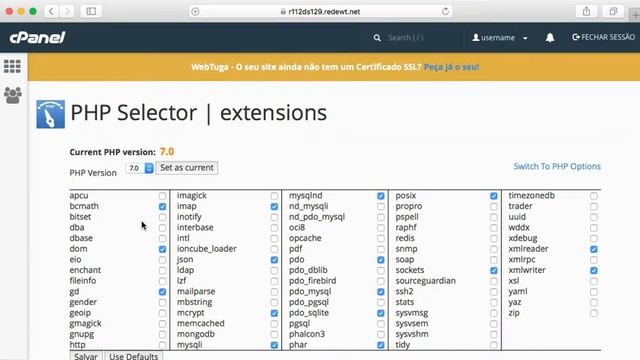
Task: Open Switch To PHP Options link
Action: click(x=557, y=167)
